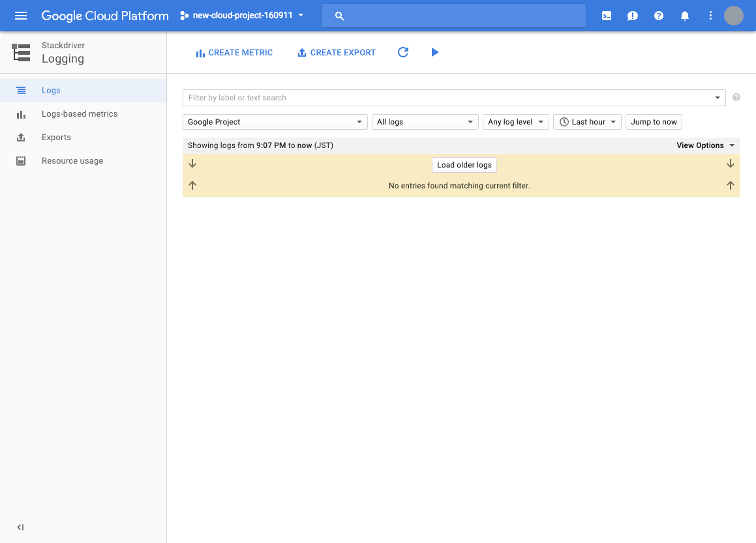Click the right down arrow in log panel
This screenshot has height=543, width=756.
(731, 164)
